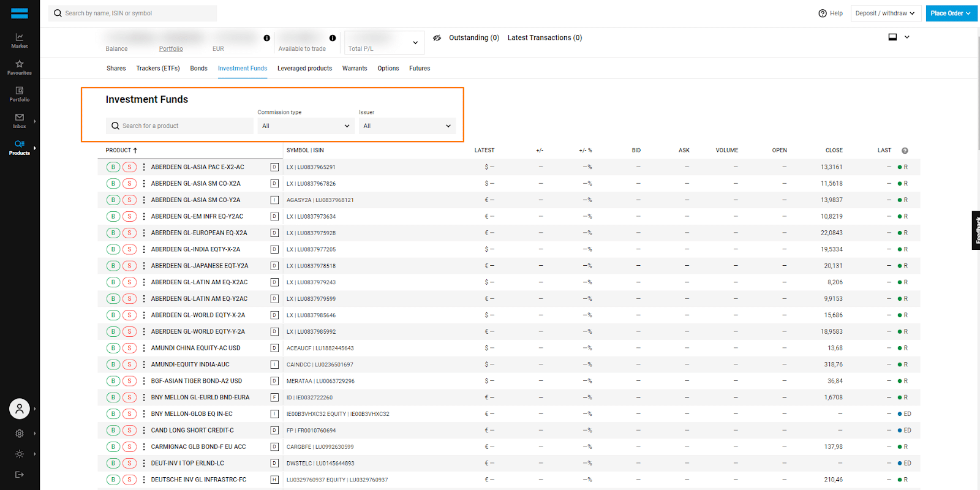Open Favourites in the sidebar
980x490 pixels.
pos(20,67)
